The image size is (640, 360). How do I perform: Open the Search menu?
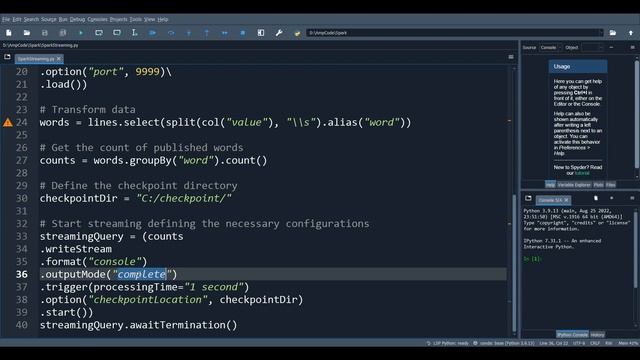click(31, 19)
